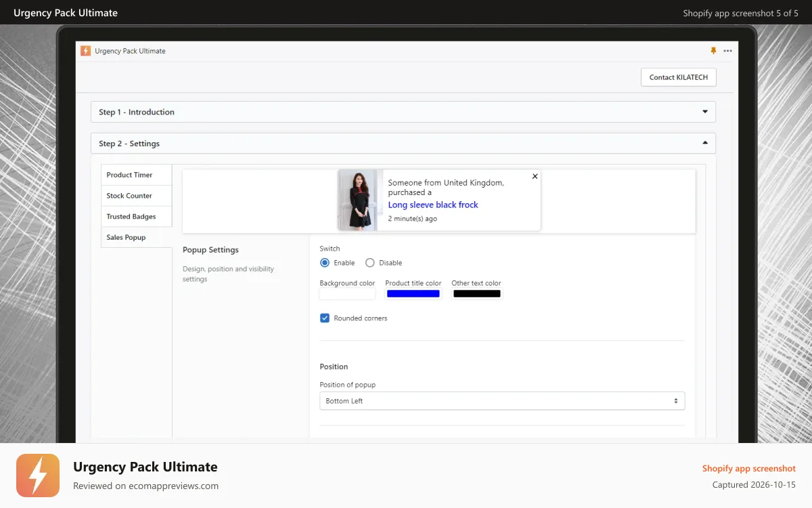This screenshot has height=508, width=812.
Task: Open the Trusted Badges tab
Action: click(x=137, y=217)
